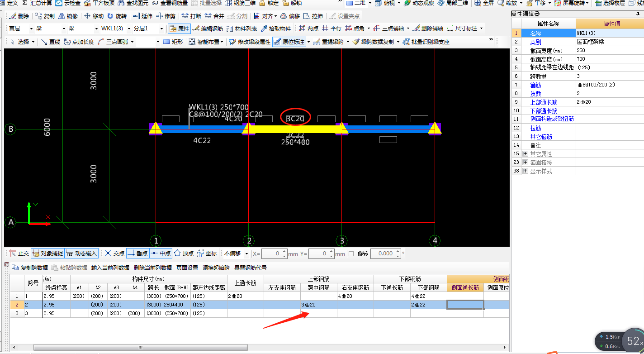Click 输入当前列数据 button
The image size is (644, 354).
click(x=110, y=268)
